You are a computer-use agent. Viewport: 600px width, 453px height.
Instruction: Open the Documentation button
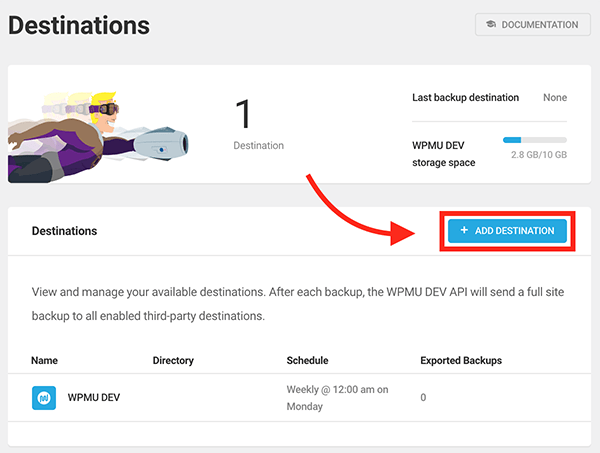click(x=532, y=25)
